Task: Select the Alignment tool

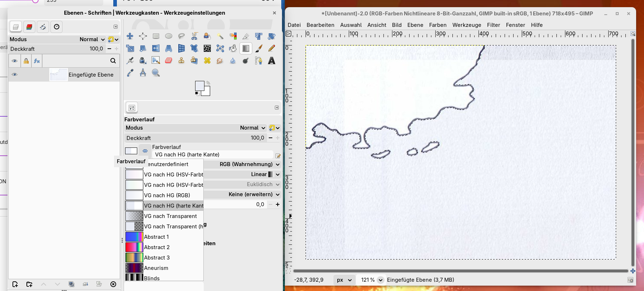Action: [143, 36]
